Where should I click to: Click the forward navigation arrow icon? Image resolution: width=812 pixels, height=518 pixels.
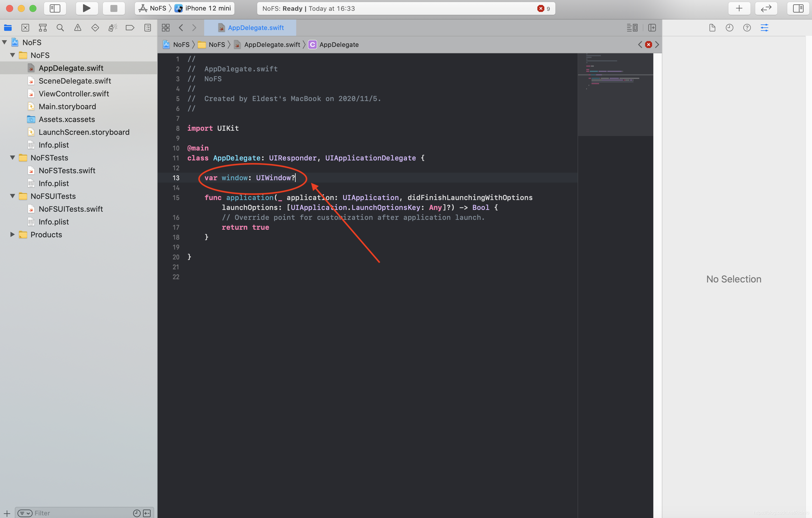(x=193, y=28)
